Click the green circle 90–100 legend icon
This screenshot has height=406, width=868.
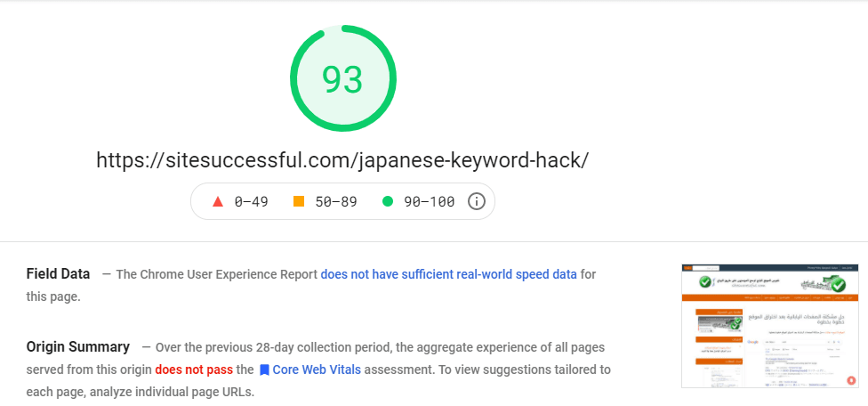388,201
